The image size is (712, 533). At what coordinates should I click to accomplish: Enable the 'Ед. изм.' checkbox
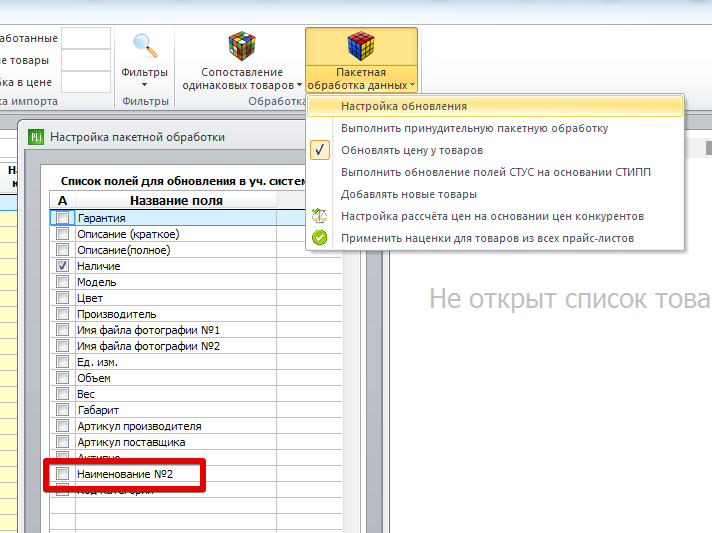[x=63, y=362]
